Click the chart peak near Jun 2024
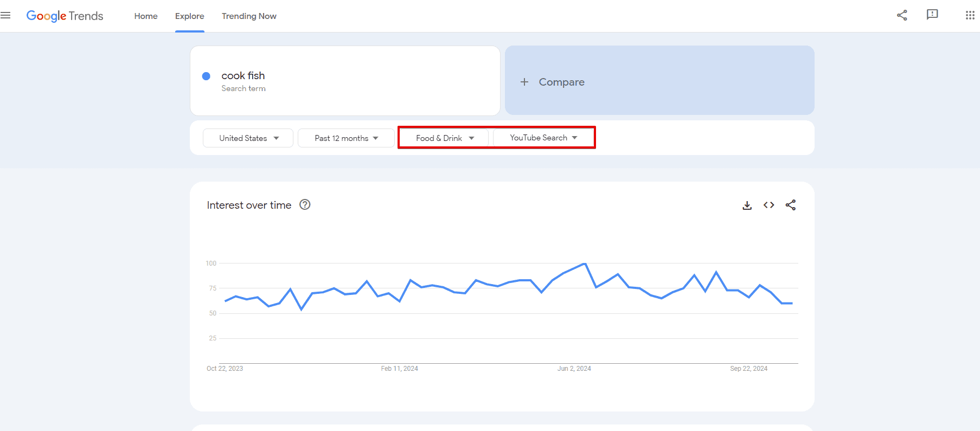Viewport: 980px width, 431px height. coord(585,264)
